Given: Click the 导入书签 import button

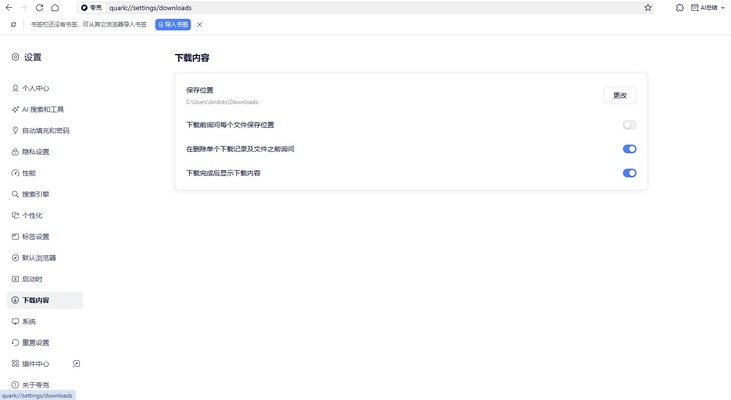Looking at the screenshot, I should pyautogui.click(x=173, y=24).
